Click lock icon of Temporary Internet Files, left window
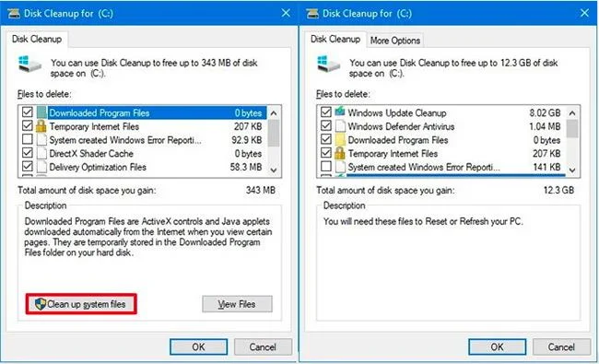Viewport: 599px width, 364px height. click(x=41, y=125)
